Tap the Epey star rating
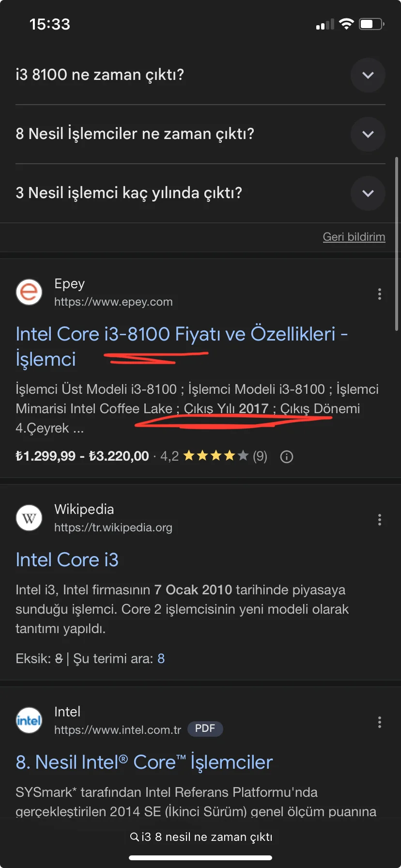Image resolution: width=401 pixels, height=868 pixels. pyautogui.click(x=216, y=456)
